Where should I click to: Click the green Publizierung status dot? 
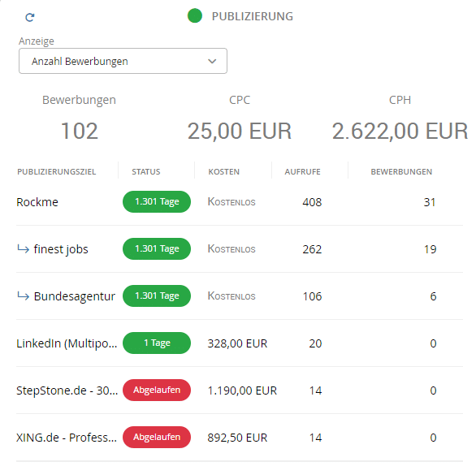[195, 15]
